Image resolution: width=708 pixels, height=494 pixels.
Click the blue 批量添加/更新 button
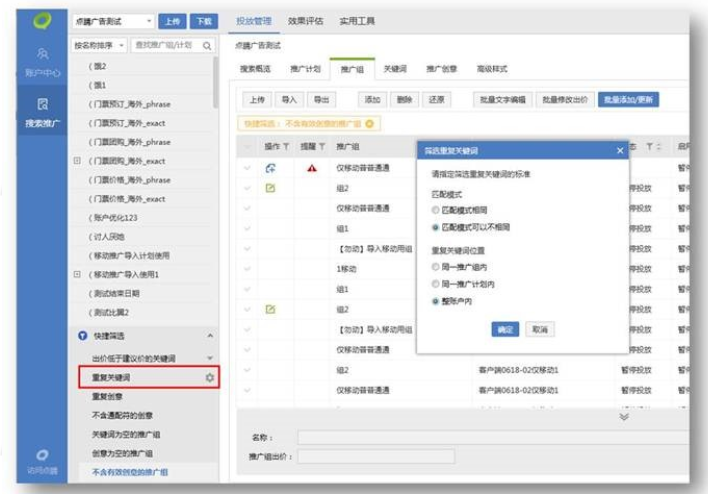629,99
